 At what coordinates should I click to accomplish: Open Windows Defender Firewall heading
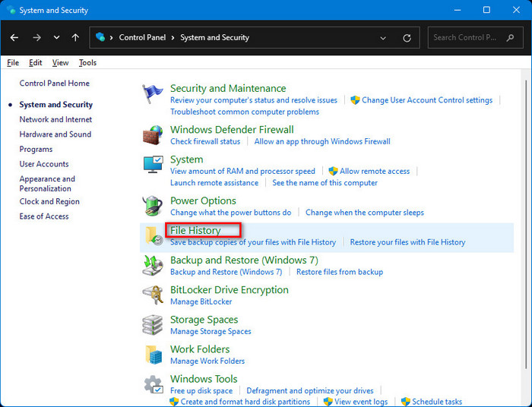pos(232,130)
